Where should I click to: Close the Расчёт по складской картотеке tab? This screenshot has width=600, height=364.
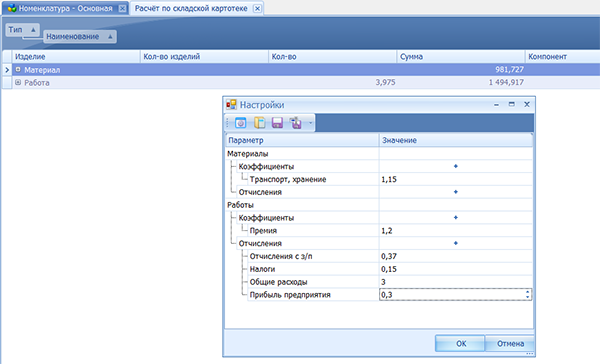(258, 8)
